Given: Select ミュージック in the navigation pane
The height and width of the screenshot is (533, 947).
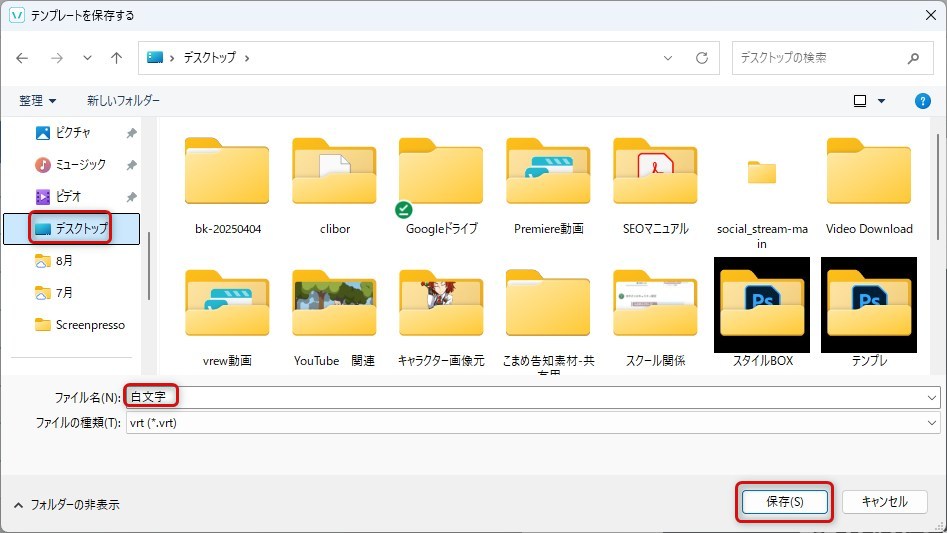Looking at the screenshot, I should coord(71,165).
